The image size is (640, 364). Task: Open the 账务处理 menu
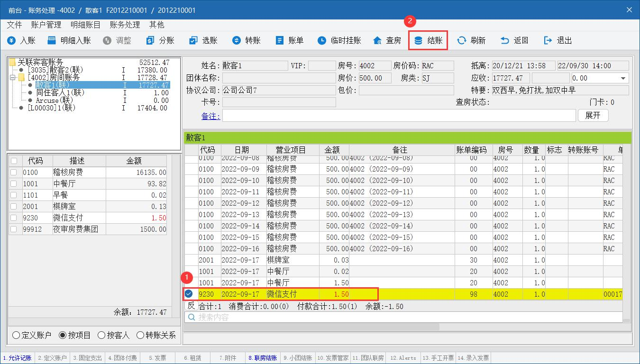[125, 25]
